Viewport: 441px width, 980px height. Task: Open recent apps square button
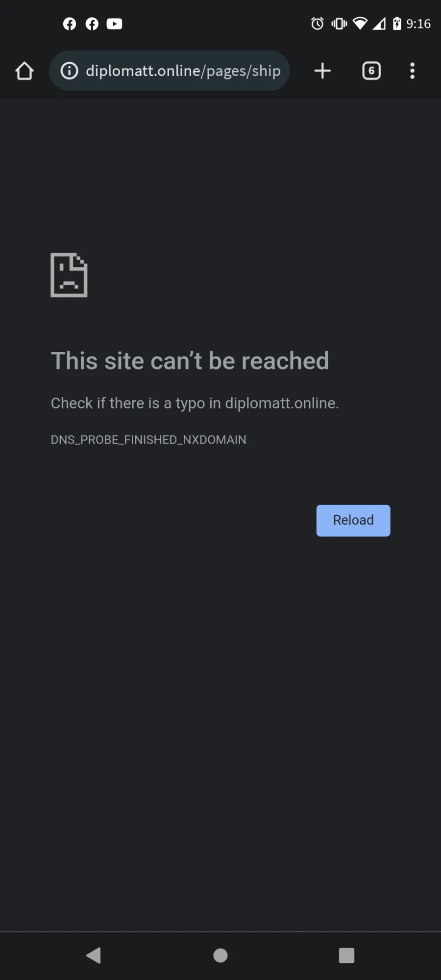click(x=346, y=955)
